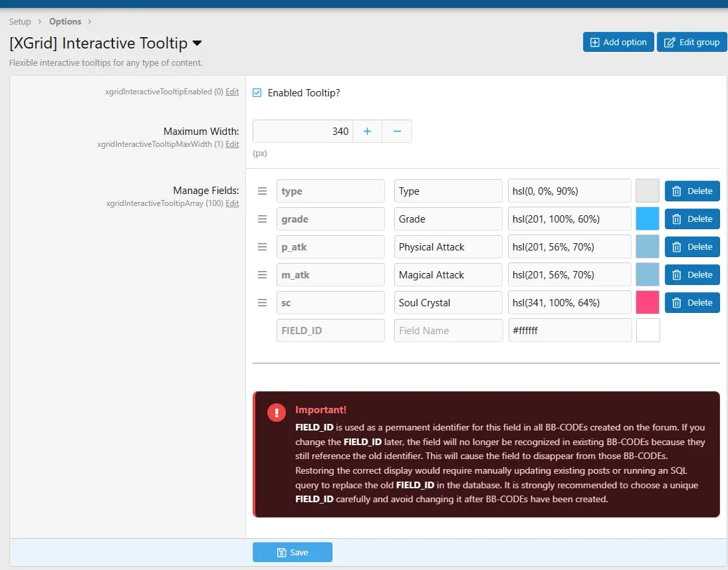Delete the Grade field row

692,219
